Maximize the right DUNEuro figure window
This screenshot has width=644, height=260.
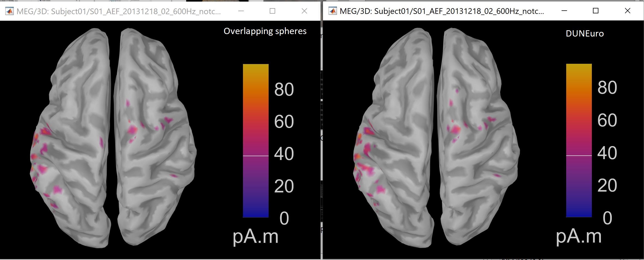click(596, 11)
